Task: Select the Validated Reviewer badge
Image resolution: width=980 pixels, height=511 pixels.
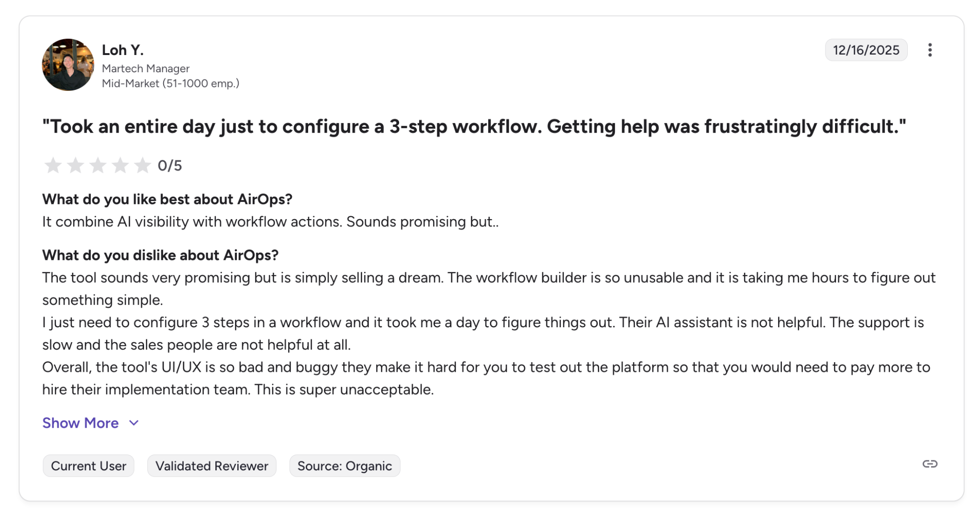Action: pyautogui.click(x=212, y=466)
